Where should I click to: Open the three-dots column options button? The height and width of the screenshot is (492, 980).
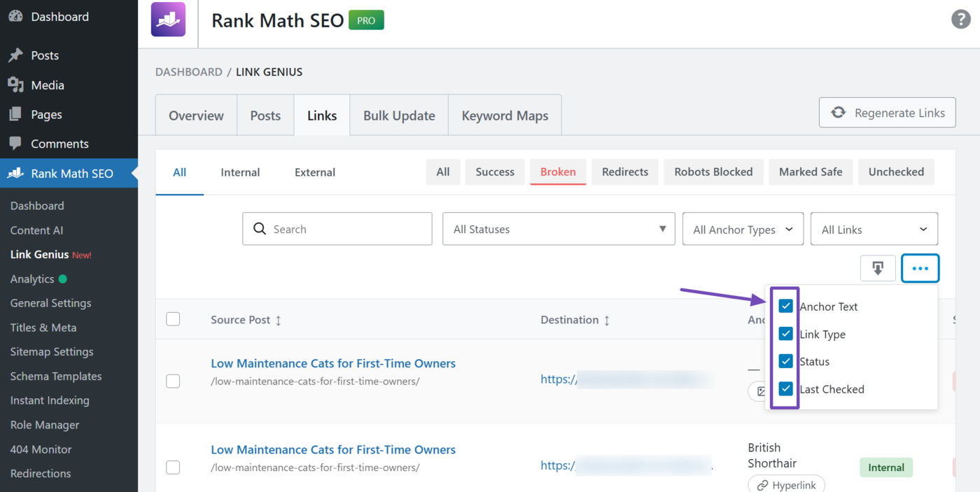tap(920, 268)
